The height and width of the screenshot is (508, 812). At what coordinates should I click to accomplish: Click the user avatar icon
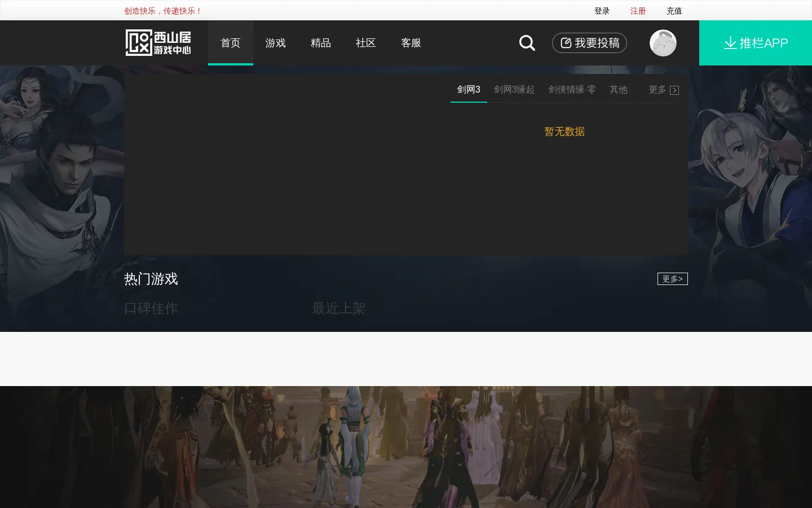(663, 43)
